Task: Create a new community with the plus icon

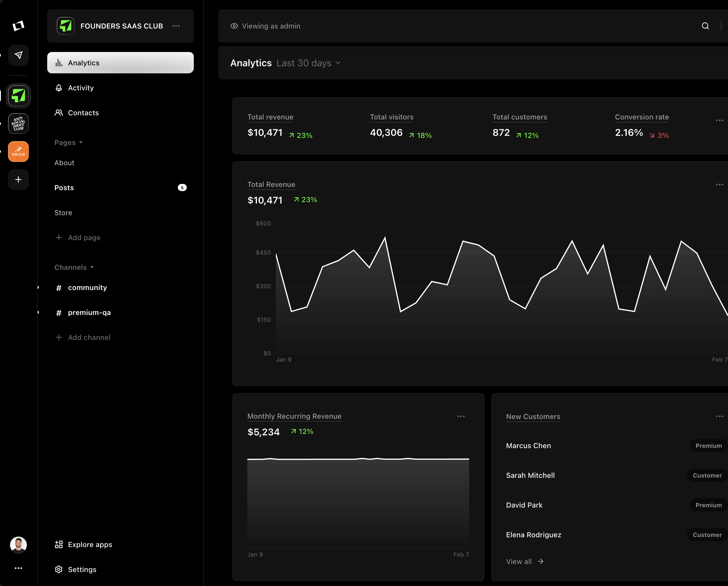Action: pos(18,179)
